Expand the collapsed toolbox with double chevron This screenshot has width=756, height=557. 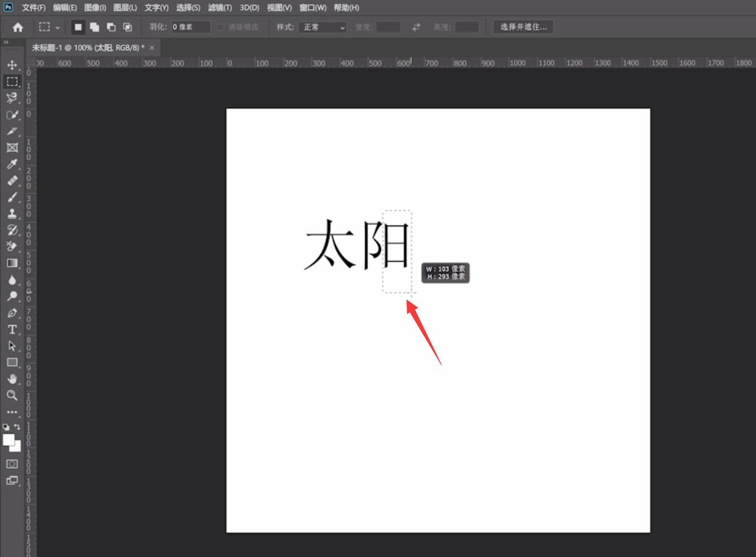tap(6, 42)
